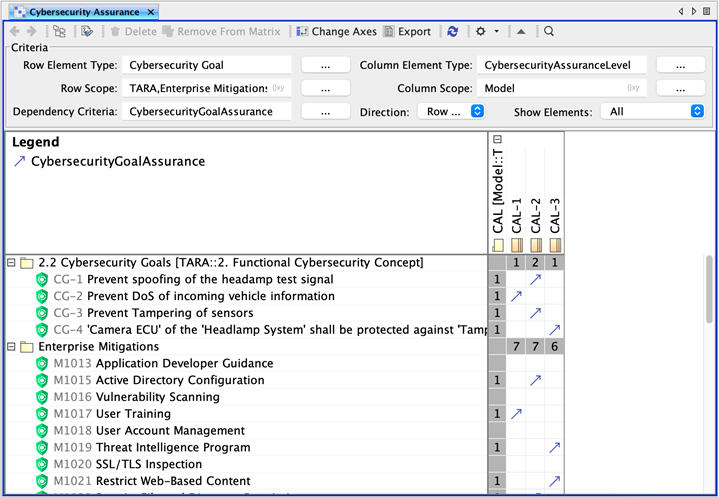Click the CAL-3 column header
The height and width of the screenshot is (497, 719).
coord(554,225)
